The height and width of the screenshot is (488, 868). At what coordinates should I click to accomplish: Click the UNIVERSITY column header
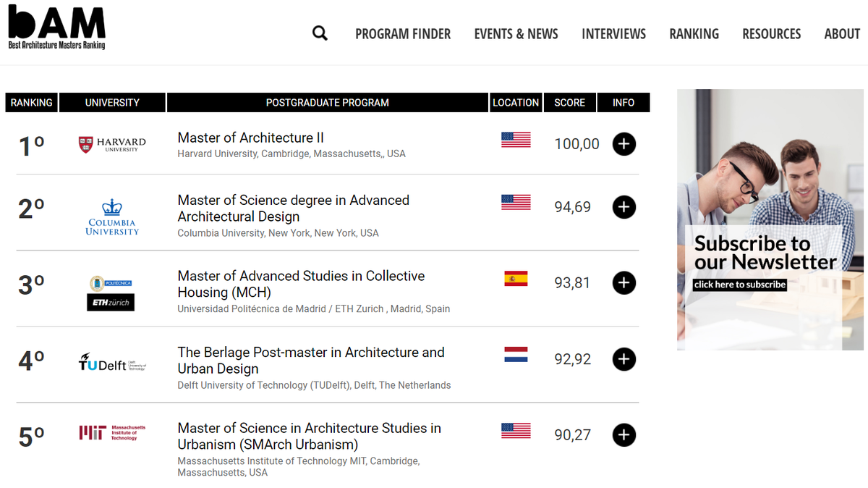pyautogui.click(x=112, y=103)
